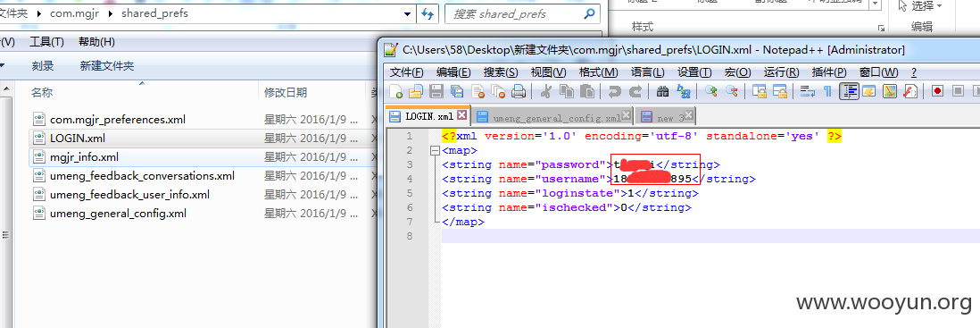Open Find with the binoculars icon

662,92
